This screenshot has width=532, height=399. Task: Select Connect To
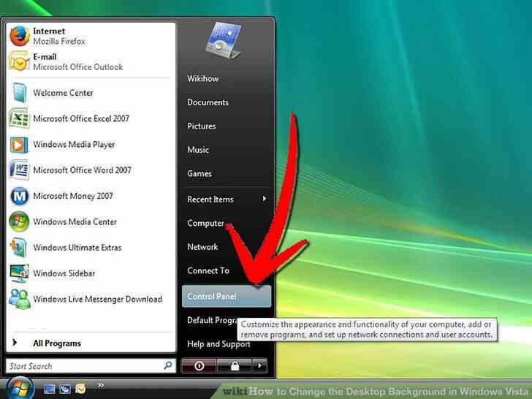click(x=208, y=270)
